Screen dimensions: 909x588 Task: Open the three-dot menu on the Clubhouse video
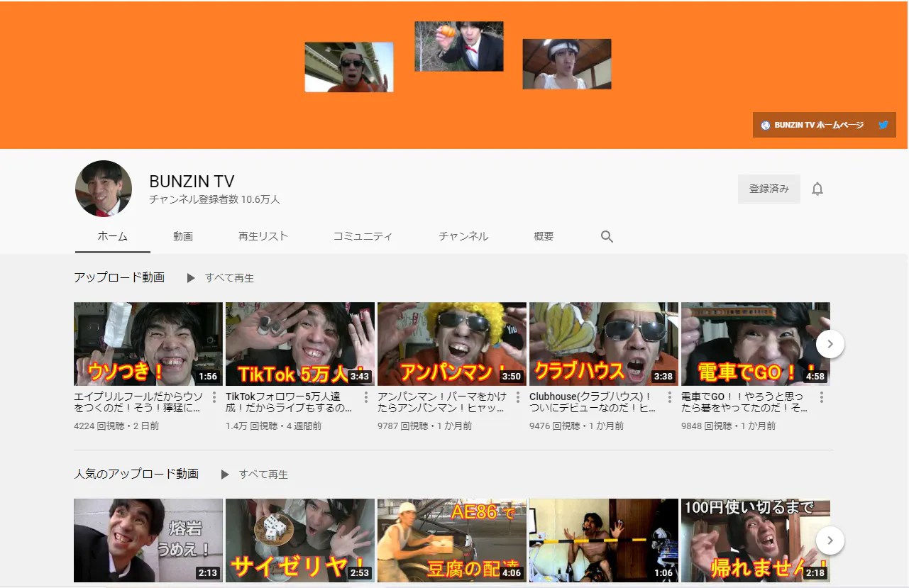[x=669, y=398]
